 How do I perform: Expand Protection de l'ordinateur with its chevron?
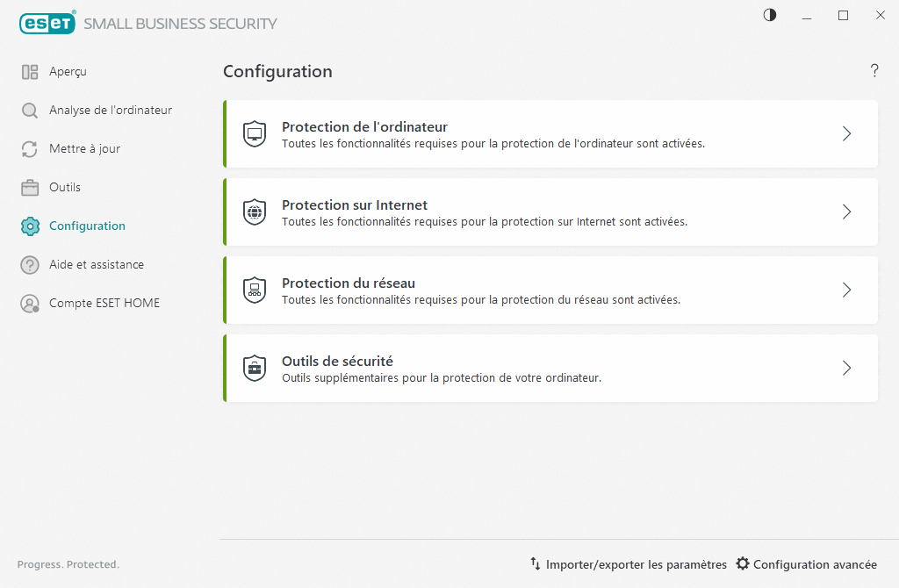click(x=846, y=134)
